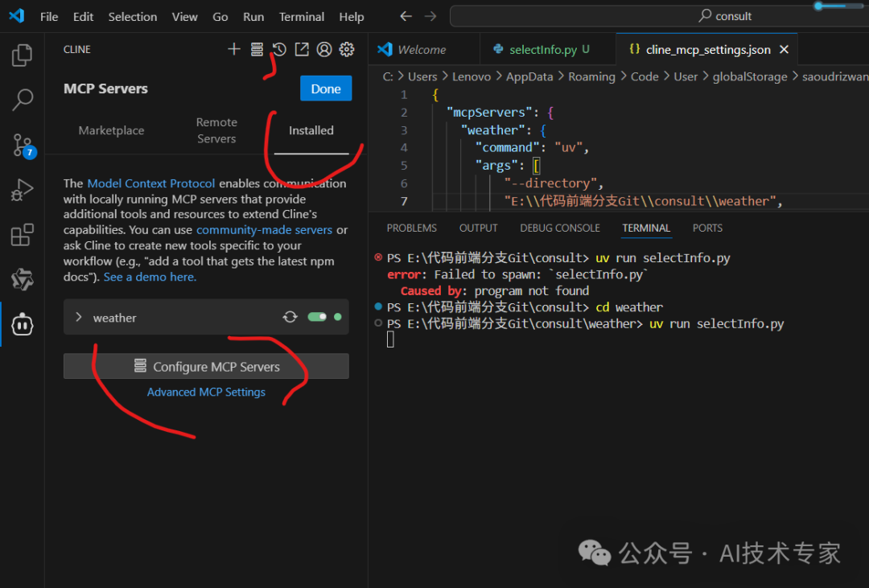Open the community-made servers link

[x=264, y=230]
